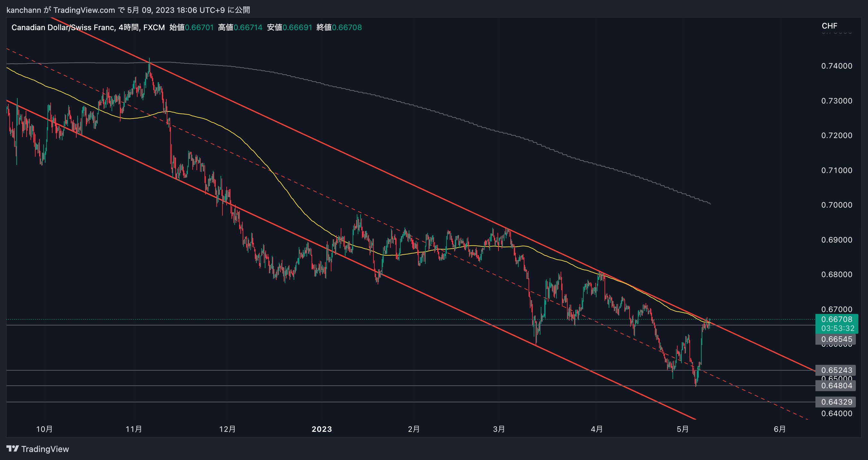This screenshot has width=868, height=460.
Task: Click the current price label 0.66708
Action: (837, 319)
